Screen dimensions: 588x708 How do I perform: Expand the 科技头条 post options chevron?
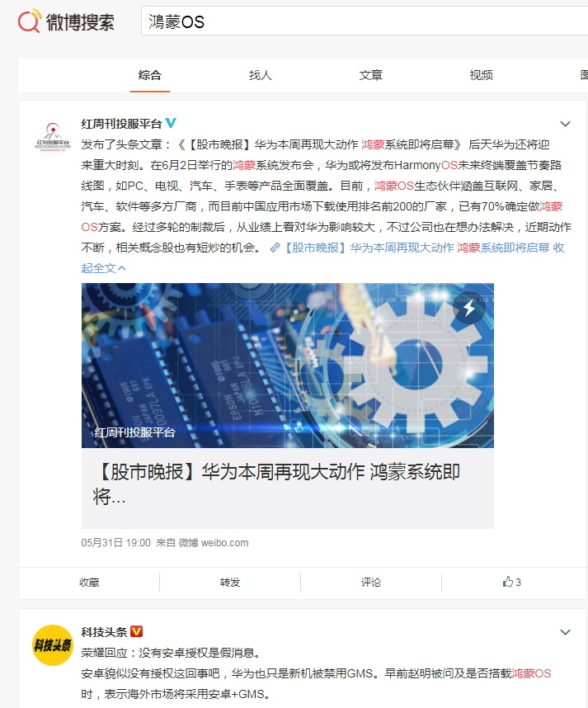pos(565,632)
